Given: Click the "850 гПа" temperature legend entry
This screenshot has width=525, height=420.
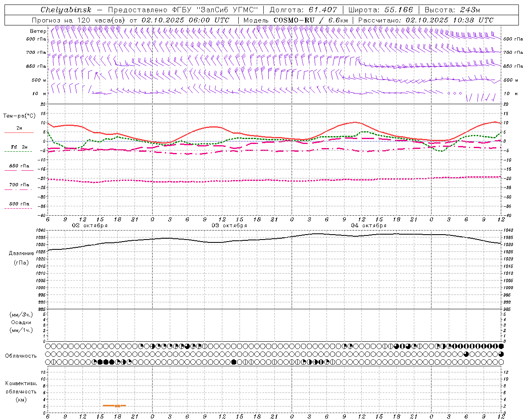Looking at the screenshot, I should [19, 166].
